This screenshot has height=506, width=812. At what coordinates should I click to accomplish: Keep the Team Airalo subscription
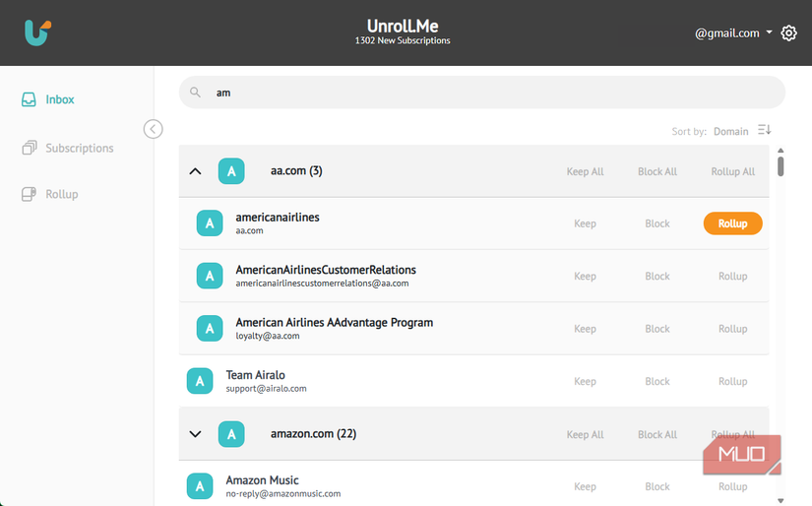(585, 381)
